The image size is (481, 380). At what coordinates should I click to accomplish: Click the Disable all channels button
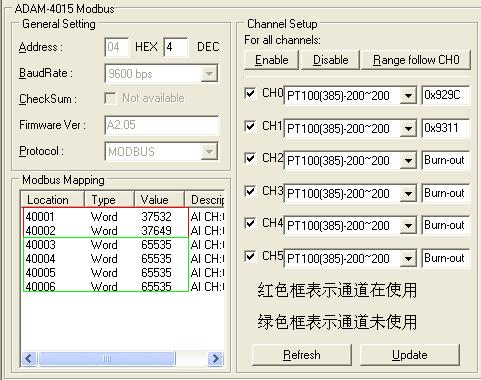click(330, 60)
